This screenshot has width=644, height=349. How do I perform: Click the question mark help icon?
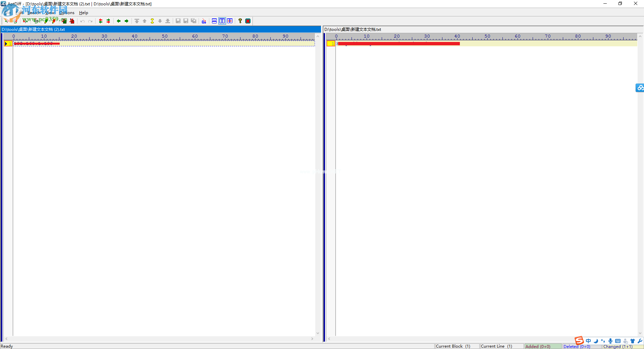240,21
